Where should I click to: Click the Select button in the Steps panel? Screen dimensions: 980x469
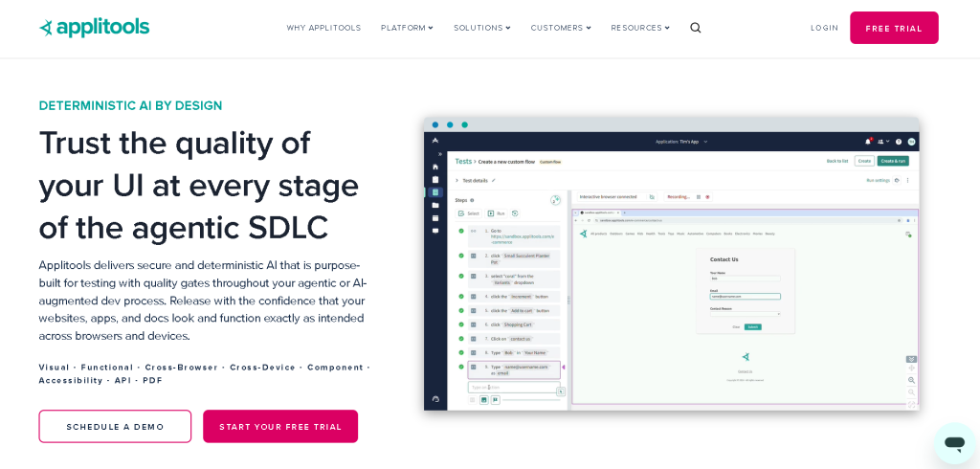pyautogui.click(x=469, y=213)
